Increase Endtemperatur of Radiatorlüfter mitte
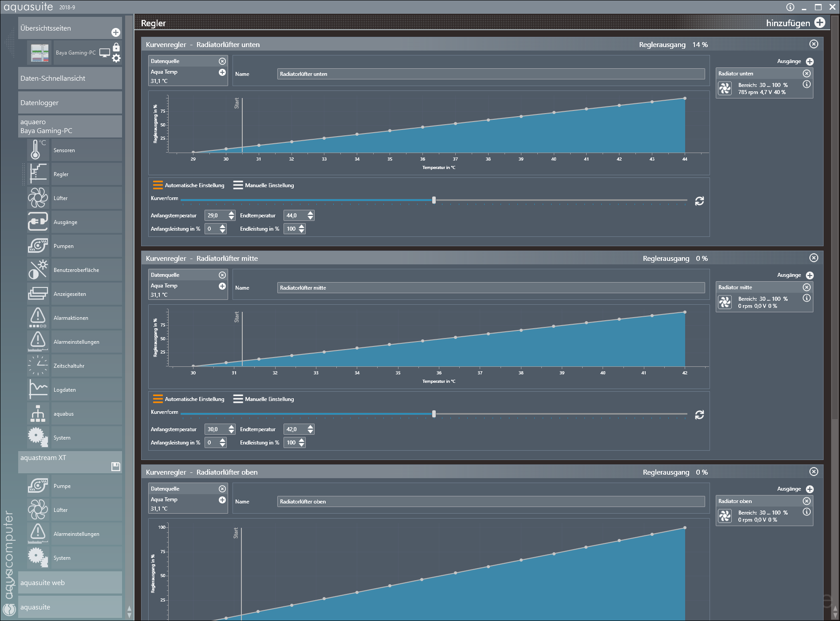840x621 pixels. coord(310,427)
